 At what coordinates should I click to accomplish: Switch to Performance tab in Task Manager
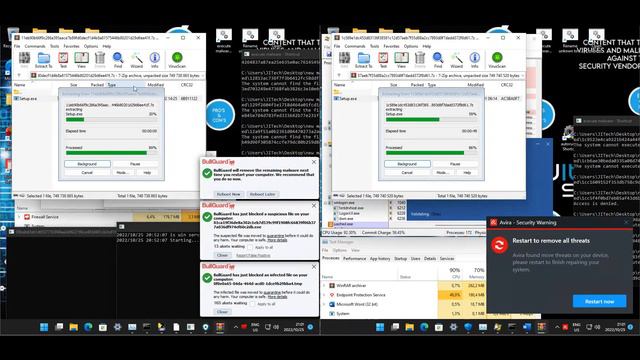tap(354, 258)
